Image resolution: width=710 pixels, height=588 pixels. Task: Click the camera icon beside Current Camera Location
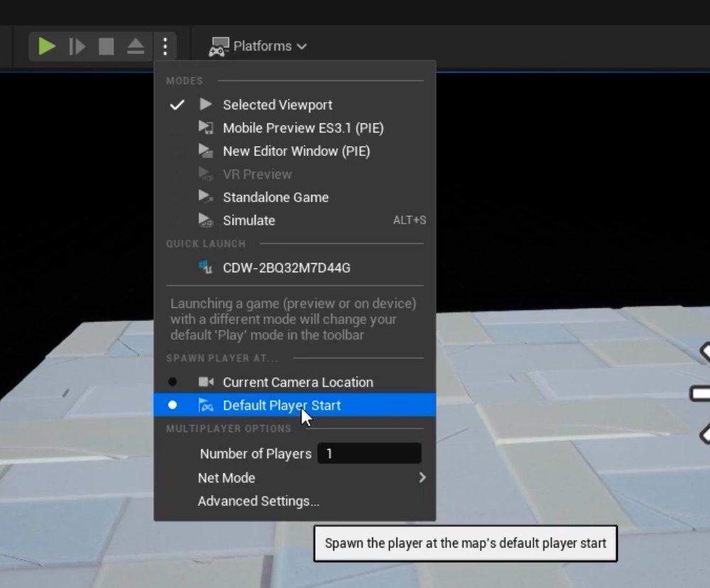[x=206, y=382]
